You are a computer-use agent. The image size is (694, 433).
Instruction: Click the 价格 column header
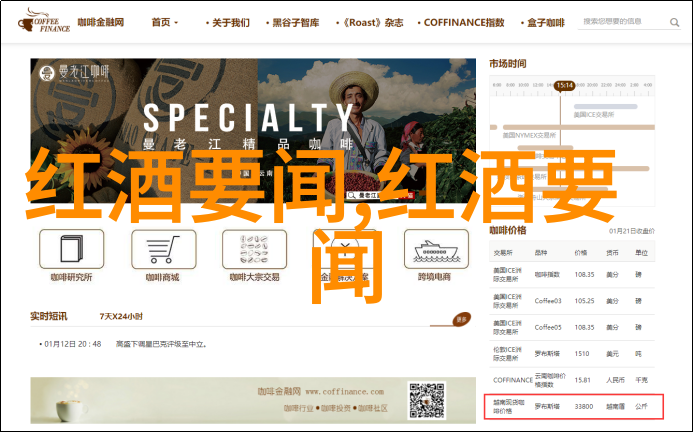point(581,253)
